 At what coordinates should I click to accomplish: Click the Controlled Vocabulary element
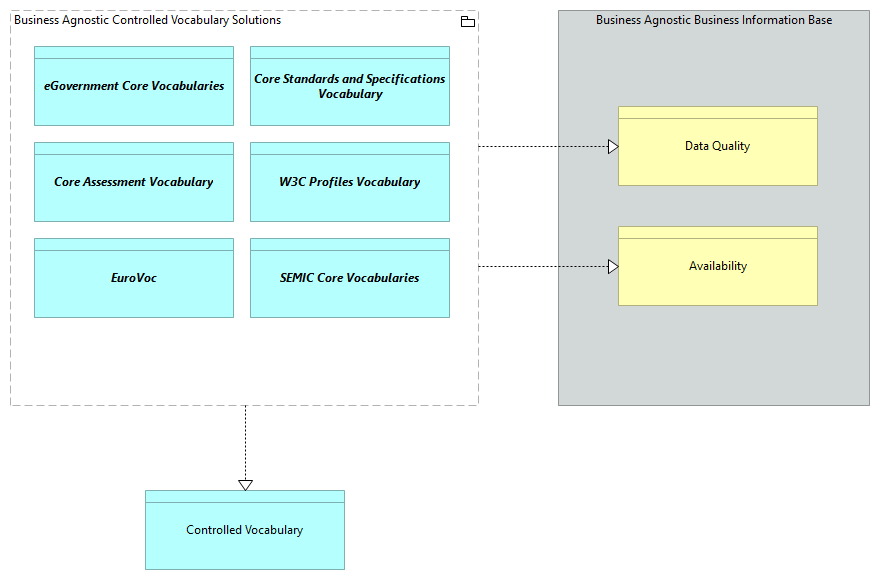[245, 530]
